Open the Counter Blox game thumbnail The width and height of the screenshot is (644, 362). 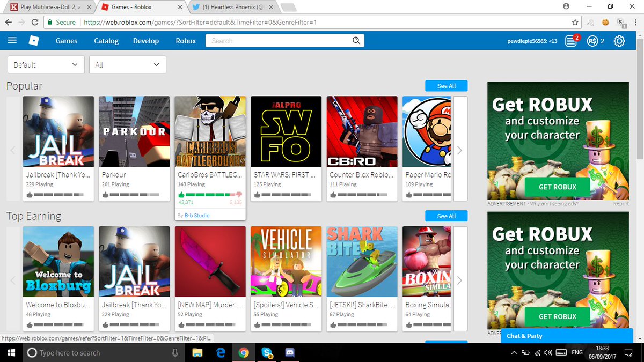[x=362, y=132]
